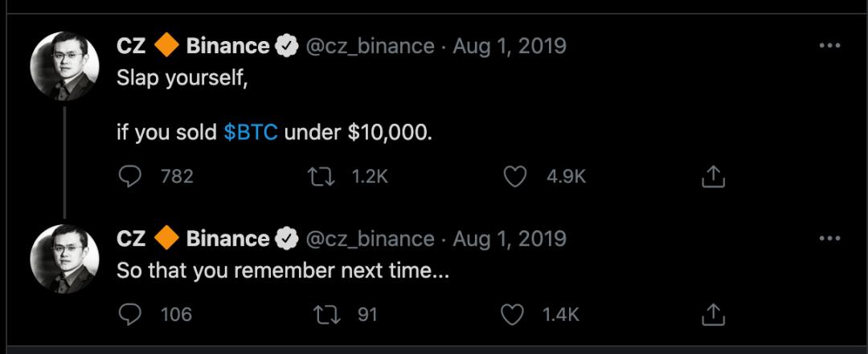Share "So that you remember" tweet
Image resolution: width=868 pixels, height=354 pixels.
click(714, 314)
